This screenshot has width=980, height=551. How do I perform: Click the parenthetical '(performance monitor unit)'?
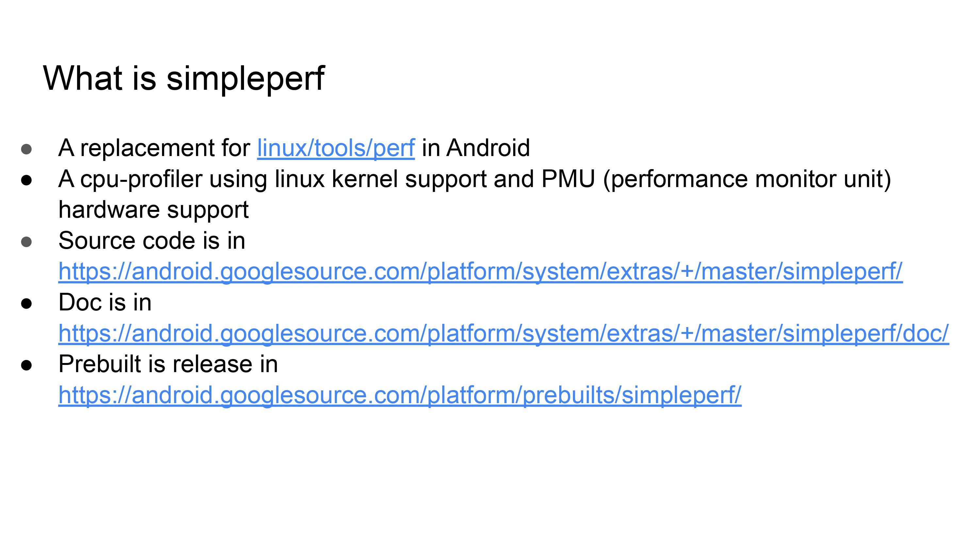[x=747, y=179]
